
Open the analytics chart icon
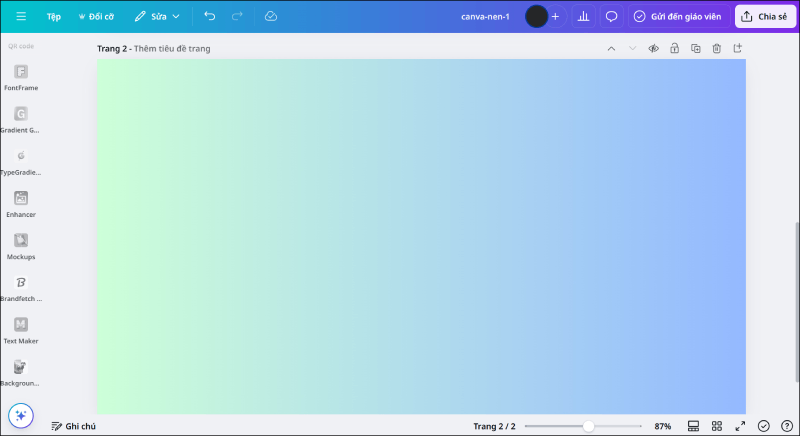tap(583, 16)
